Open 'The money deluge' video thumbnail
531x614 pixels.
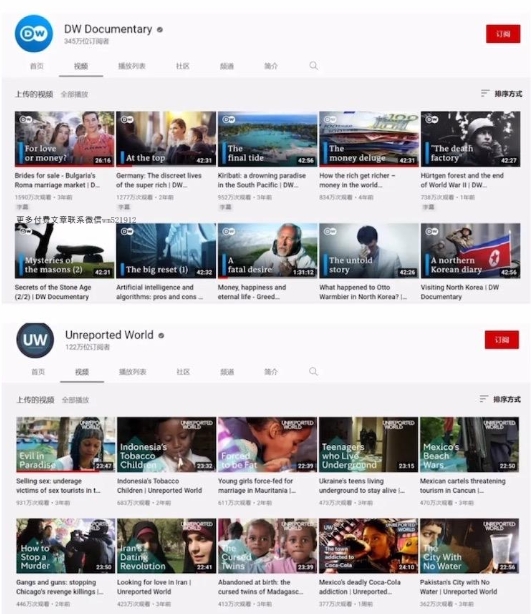369,139
